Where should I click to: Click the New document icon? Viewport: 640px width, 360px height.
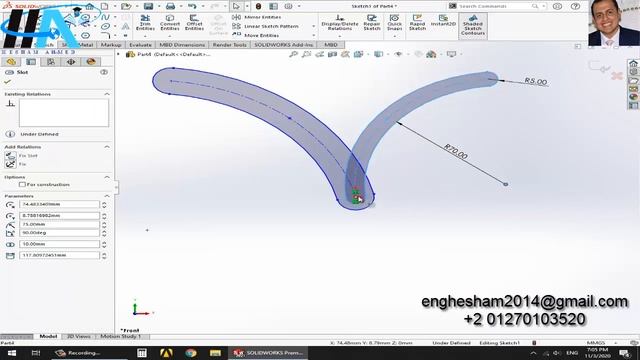pos(104,6)
